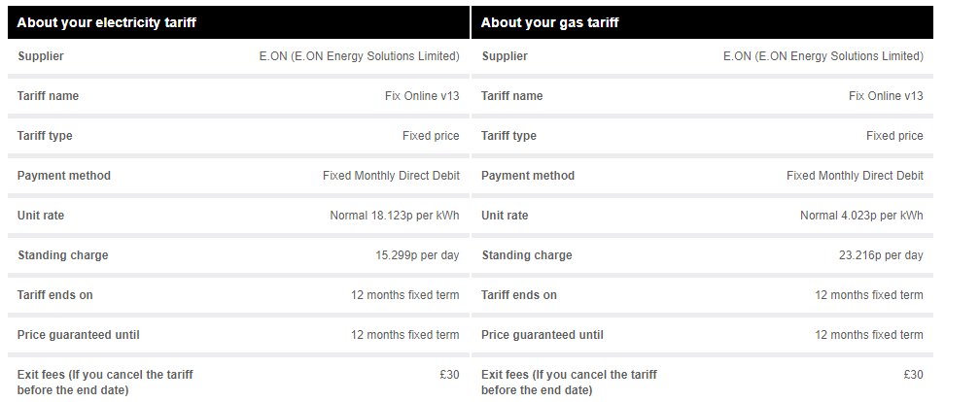The height and width of the screenshot is (402, 980).
Task: Click the gas 'Tariff ends on' 12 months value
Action: coord(868,295)
